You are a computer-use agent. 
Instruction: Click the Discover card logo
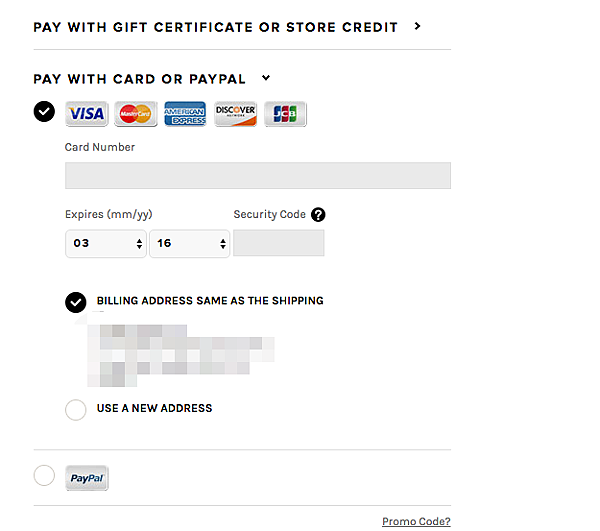(235, 114)
